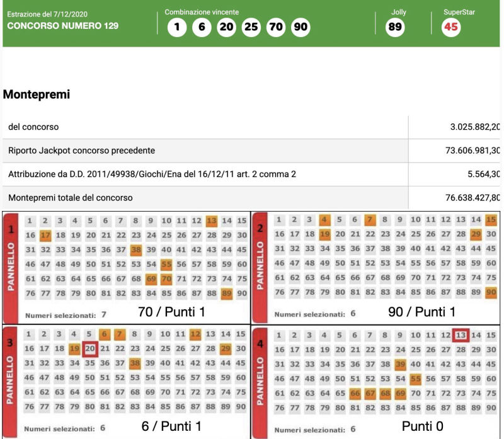Toggle red-outlined number 20 in Pannello 3
Image resolution: width=504 pixels, height=439 pixels.
pos(89,348)
